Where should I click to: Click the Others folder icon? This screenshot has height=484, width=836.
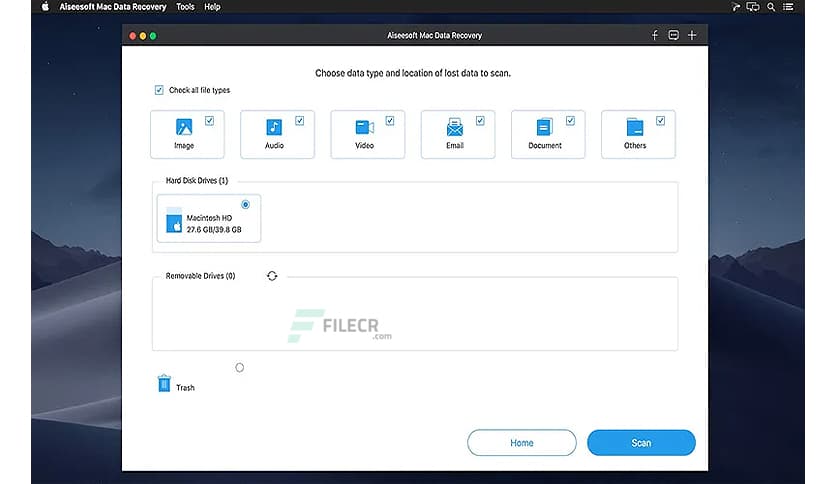[x=634, y=127]
